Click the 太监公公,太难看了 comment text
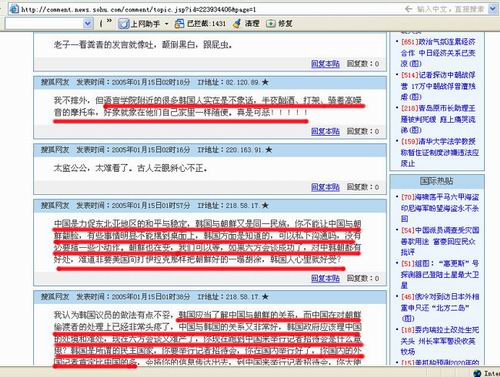The height and width of the screenshot is (377, 500). point(130,168)
